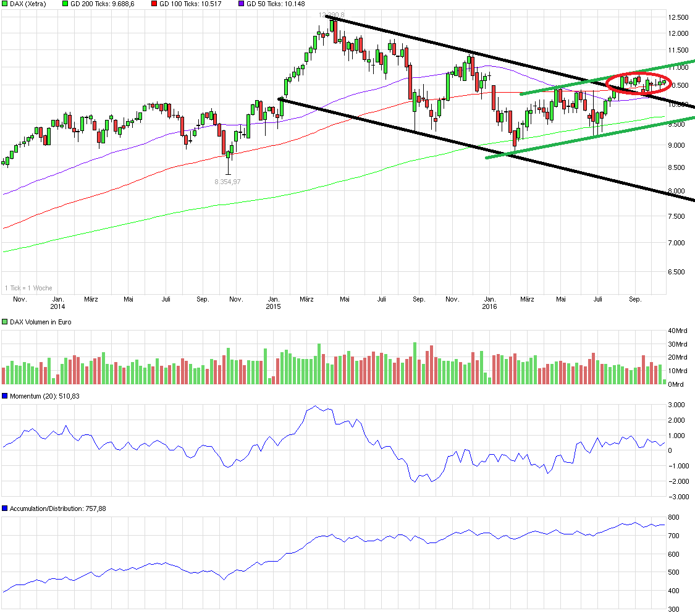Click the 'DAX Volumen in Euro' label
Viewport: 695px width, 616px height.
tap(41, 322)
